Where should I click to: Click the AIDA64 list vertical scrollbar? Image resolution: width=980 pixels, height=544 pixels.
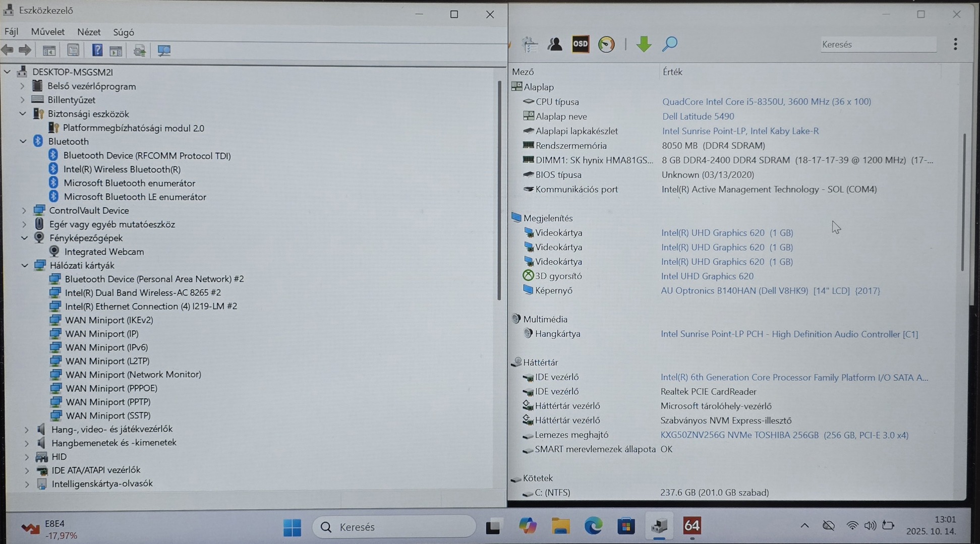pos(963,202)
